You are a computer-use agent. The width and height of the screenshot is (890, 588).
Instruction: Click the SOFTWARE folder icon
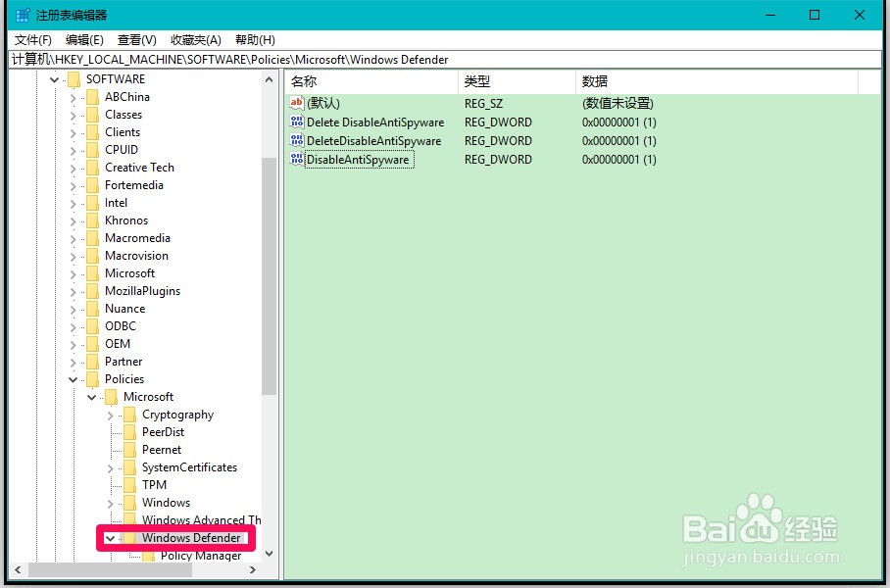[74, 79]
